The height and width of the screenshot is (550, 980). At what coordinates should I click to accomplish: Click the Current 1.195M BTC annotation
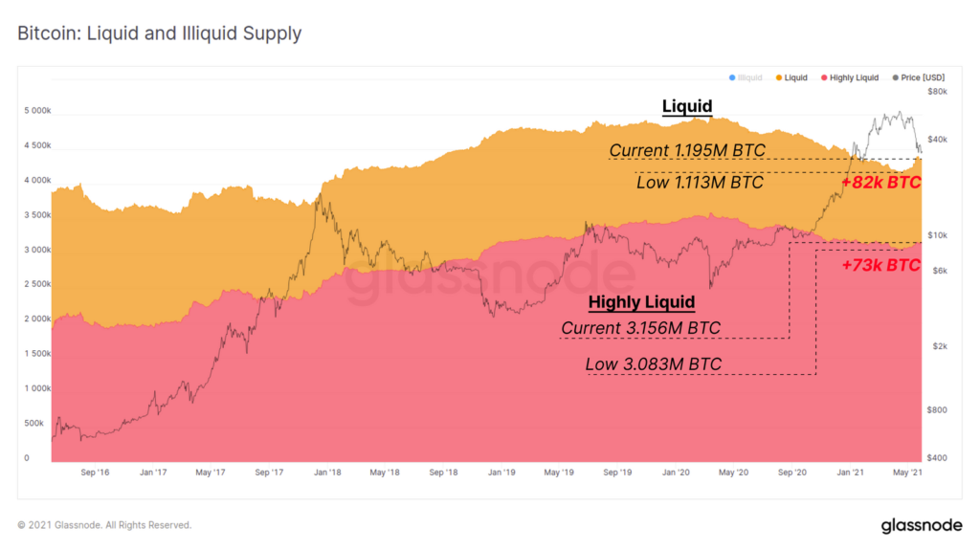click(x=687, y=151)
